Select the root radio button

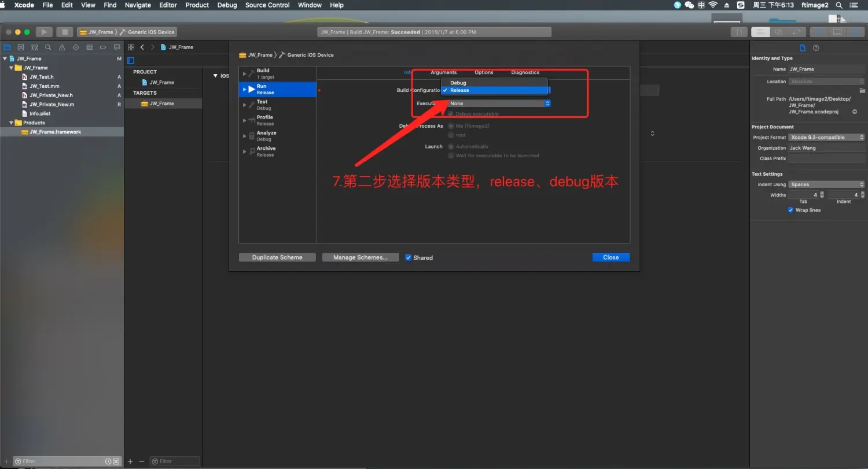click(451, 135)
